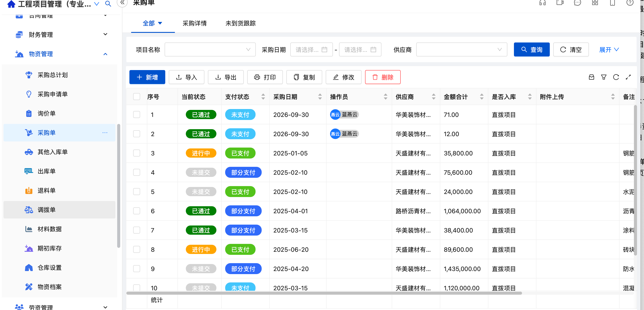The height and width of the screenshot is (310, 644).
Task: Open the headset support icon
Action: coord(543,3)
